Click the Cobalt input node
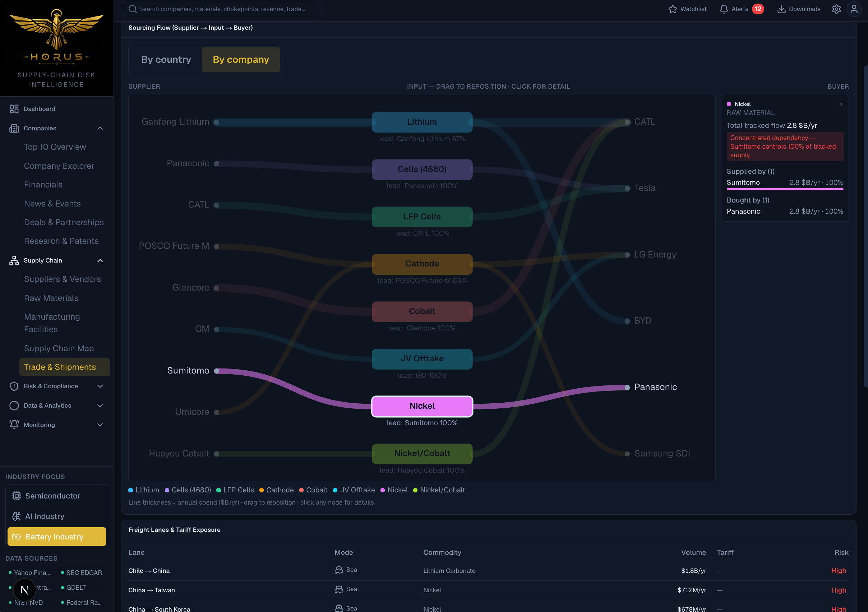This screenshot has width=868, height=612. point(422,311)
